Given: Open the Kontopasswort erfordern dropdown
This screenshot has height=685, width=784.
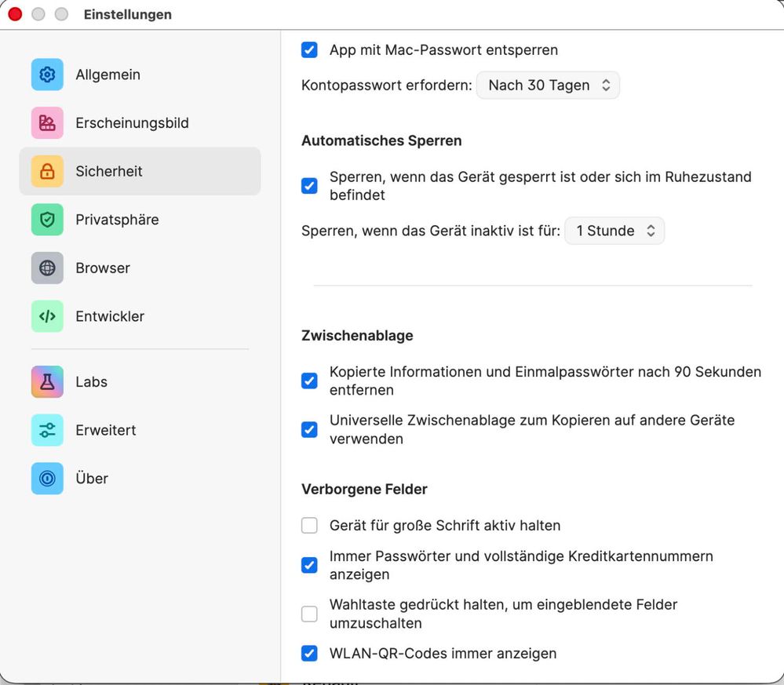Looking at the screenshot, I should click(548, 86).
